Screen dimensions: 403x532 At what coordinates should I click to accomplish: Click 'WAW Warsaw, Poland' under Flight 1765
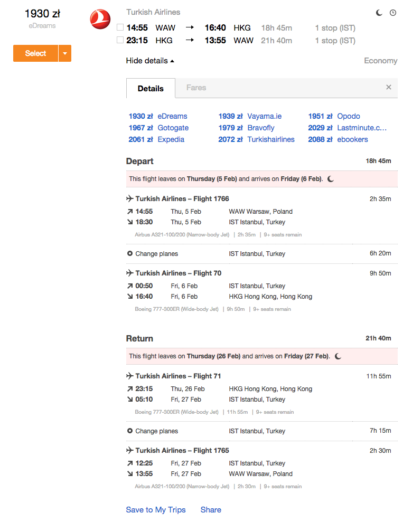tap(261, 473)
